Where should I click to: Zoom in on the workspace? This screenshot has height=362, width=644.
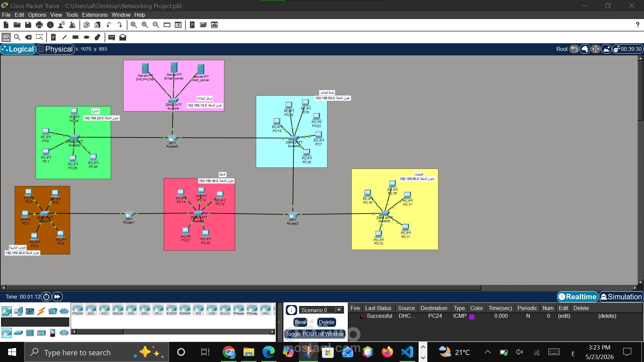(134, 25)
